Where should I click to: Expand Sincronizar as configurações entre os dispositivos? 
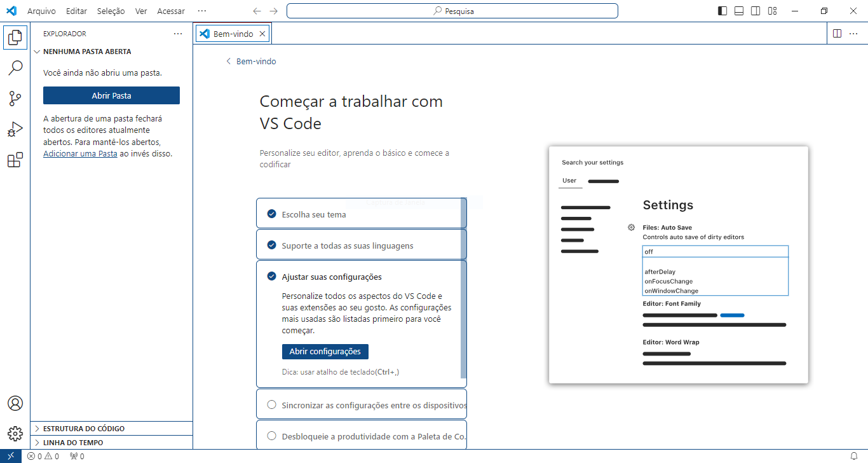pyautogui.click(x=361, y=404)
